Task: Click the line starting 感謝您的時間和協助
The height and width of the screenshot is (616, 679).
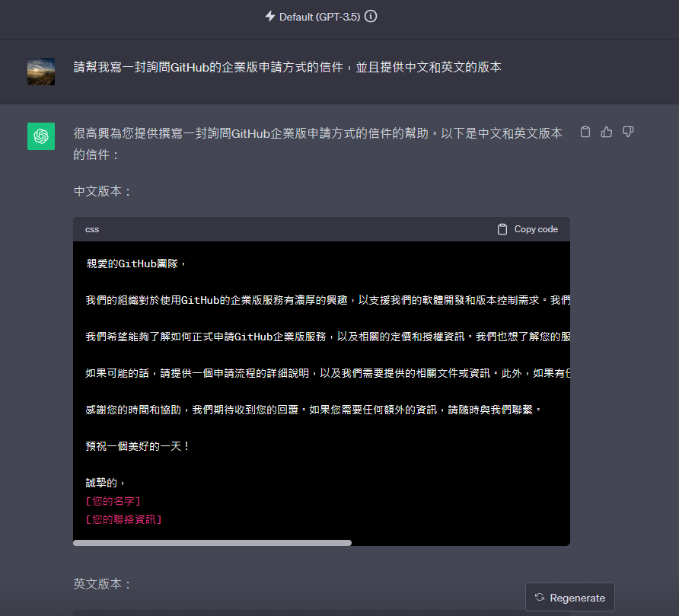Action: pos(314,410)
